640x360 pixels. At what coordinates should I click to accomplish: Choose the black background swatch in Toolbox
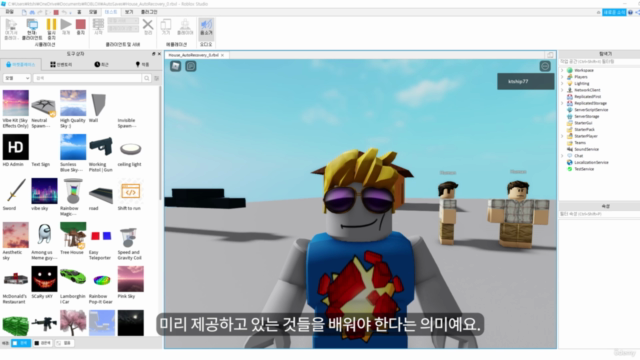[x=42, y=343]
